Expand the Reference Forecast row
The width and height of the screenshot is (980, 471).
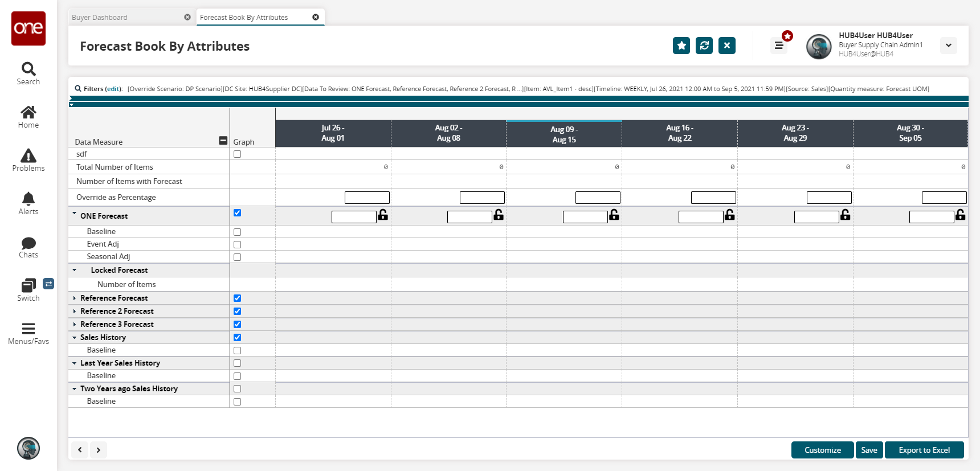coord(74,298)
